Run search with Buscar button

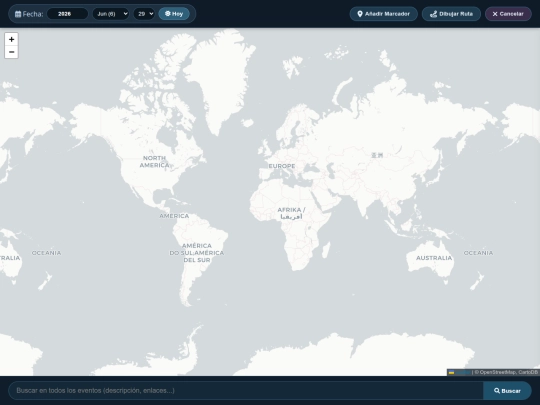click(507, 391)
